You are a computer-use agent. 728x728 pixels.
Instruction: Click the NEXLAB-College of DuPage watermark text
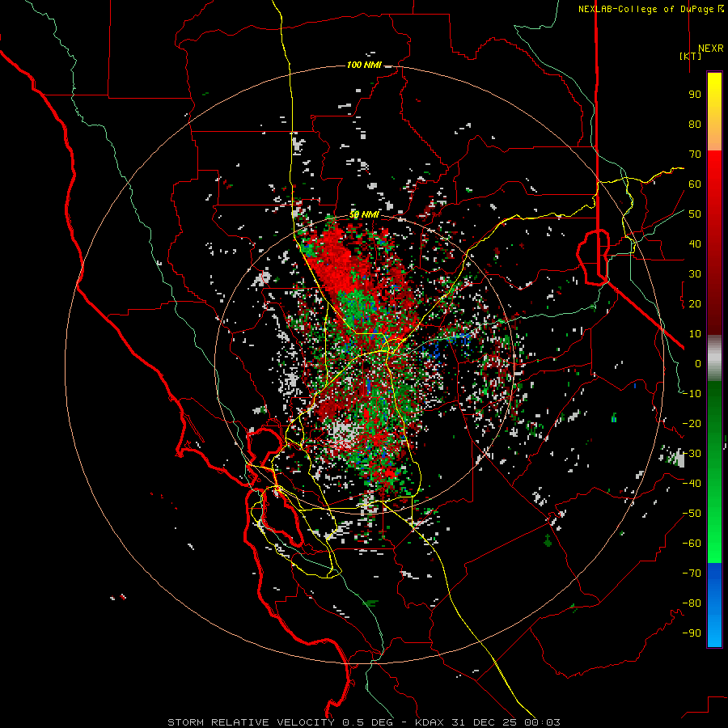coord(650,9)
